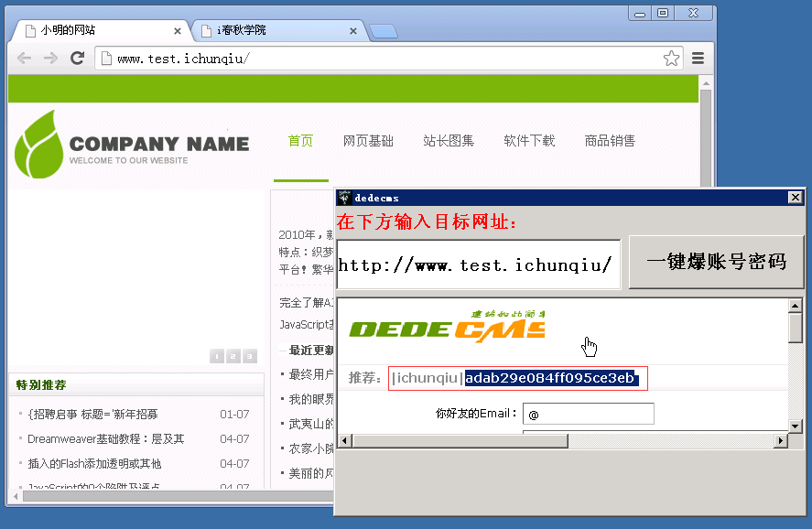Click the green leaf company logo

point(38,145)
